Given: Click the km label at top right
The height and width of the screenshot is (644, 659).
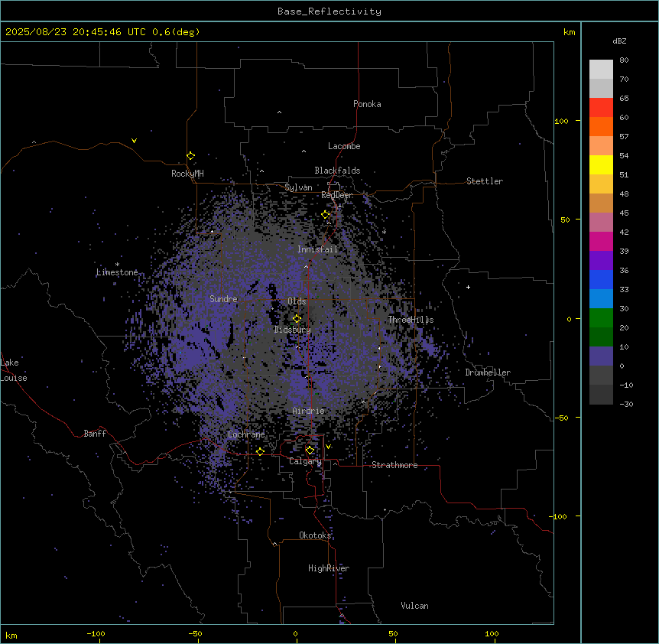Looking at the screenshot, I should (x=570, y=32).
